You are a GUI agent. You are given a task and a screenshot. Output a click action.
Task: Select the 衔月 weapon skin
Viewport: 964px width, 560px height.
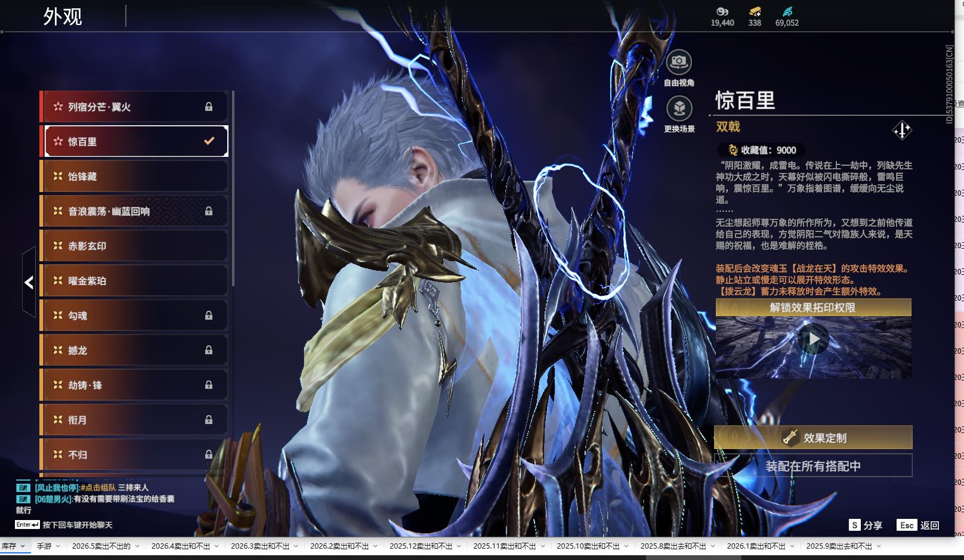click(x=134, y=420)
